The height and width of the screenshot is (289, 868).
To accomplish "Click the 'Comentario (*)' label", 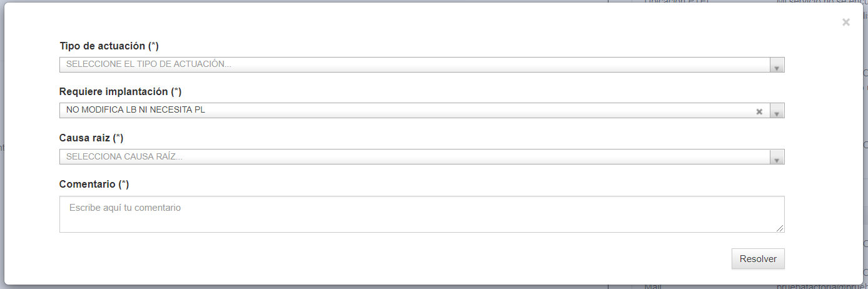I will pyautogui.click(x=94, y=184).
